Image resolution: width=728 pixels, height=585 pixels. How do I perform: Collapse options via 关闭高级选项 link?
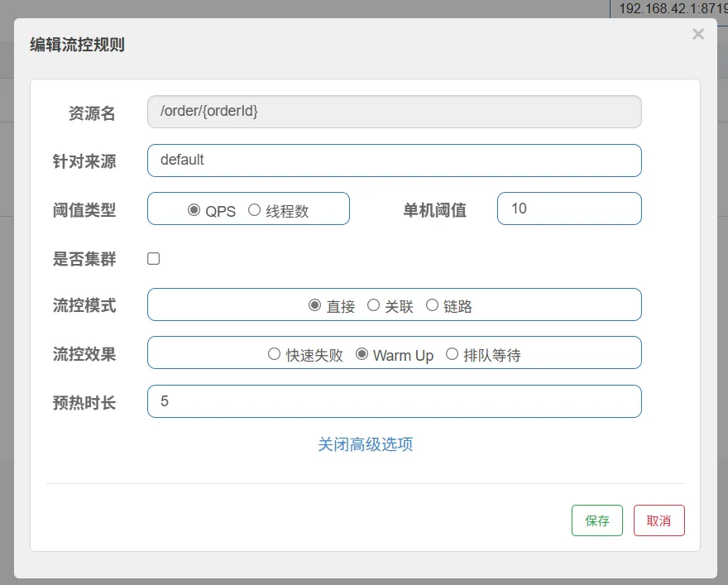365,444
